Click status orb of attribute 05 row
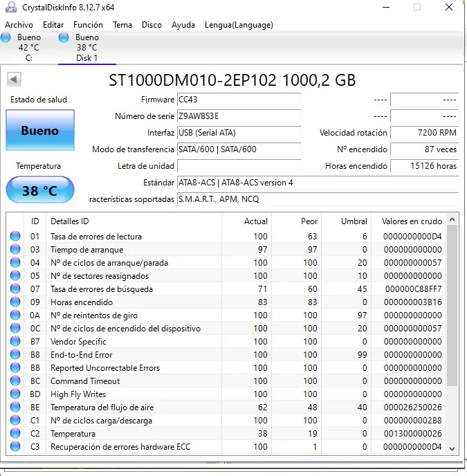 [15, 275]
